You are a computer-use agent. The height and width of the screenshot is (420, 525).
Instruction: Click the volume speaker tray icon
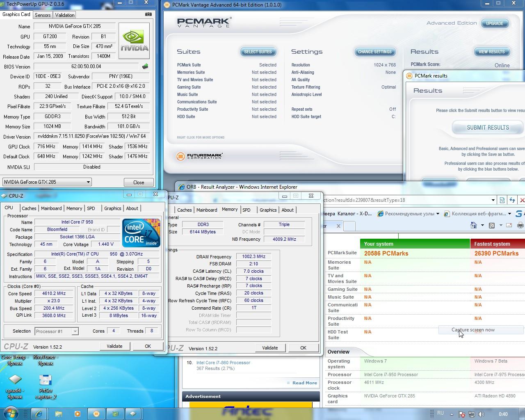click(x=481, y=414)
